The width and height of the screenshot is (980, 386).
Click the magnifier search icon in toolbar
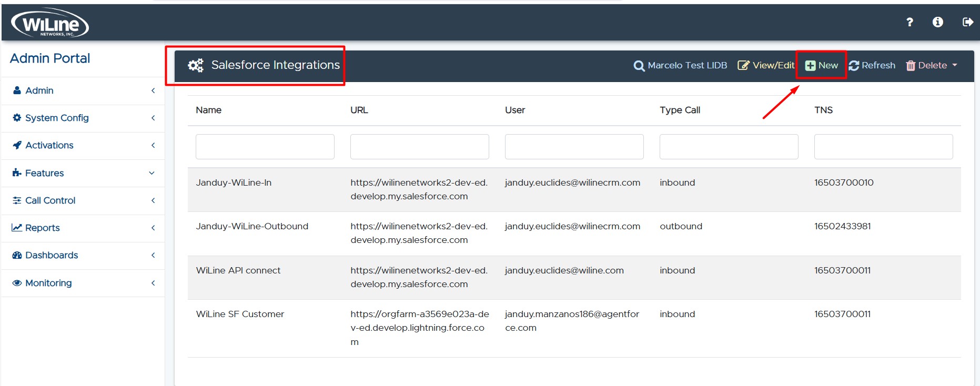click(x=639, y=66)
